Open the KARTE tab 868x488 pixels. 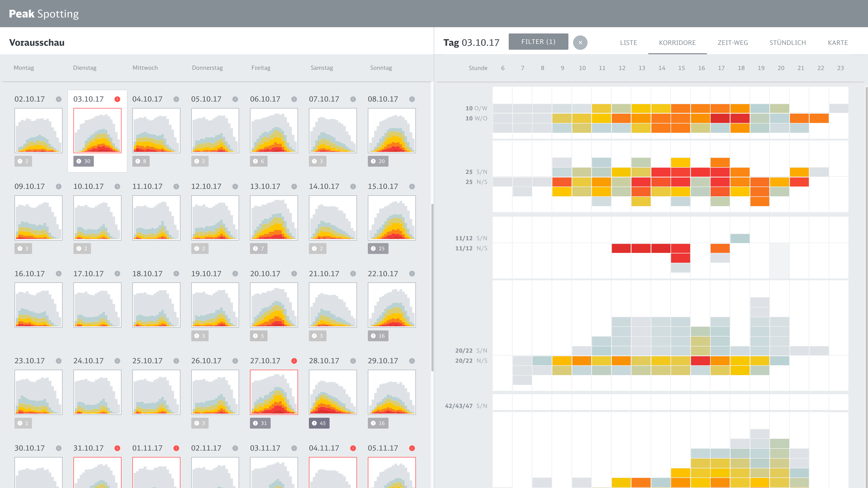coord(838,43)
